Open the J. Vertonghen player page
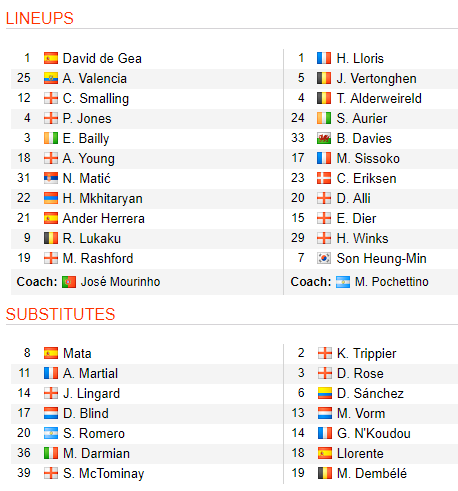 pos(376,79)
